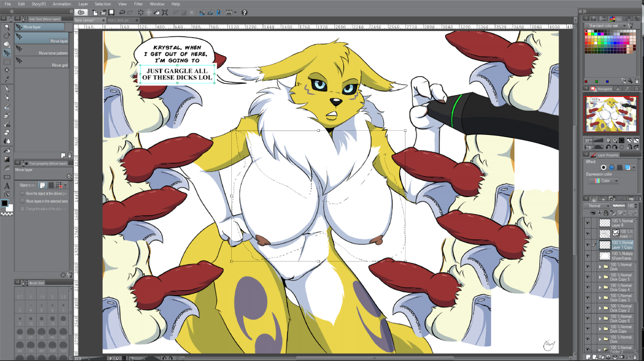Select the Text tool
This screenshot has height=361, width=644.
[x=7, y=186]
